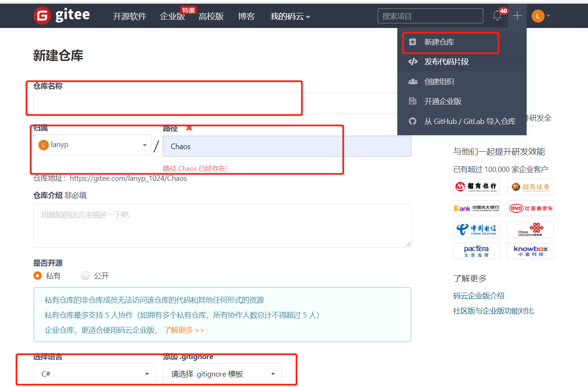This screenshot has width=588, height=387.
Task: Click the code snippet icon beside 发布代码片段
Action: pyautogui.click(x=413, y=62)
